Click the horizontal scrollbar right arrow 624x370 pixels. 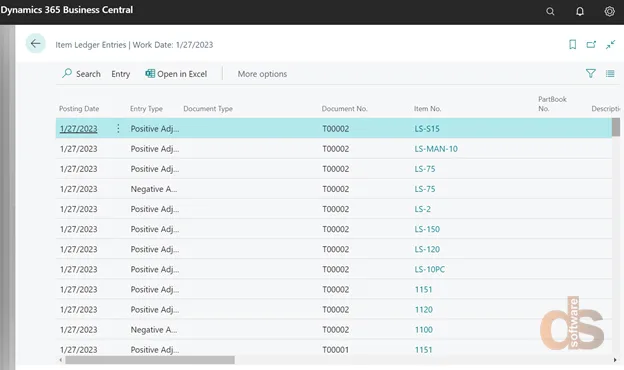tap(615, 360)
